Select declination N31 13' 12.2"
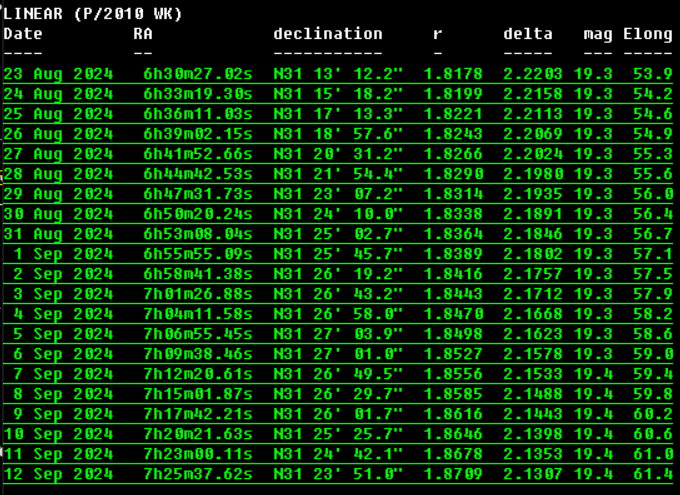 [338, 74]
